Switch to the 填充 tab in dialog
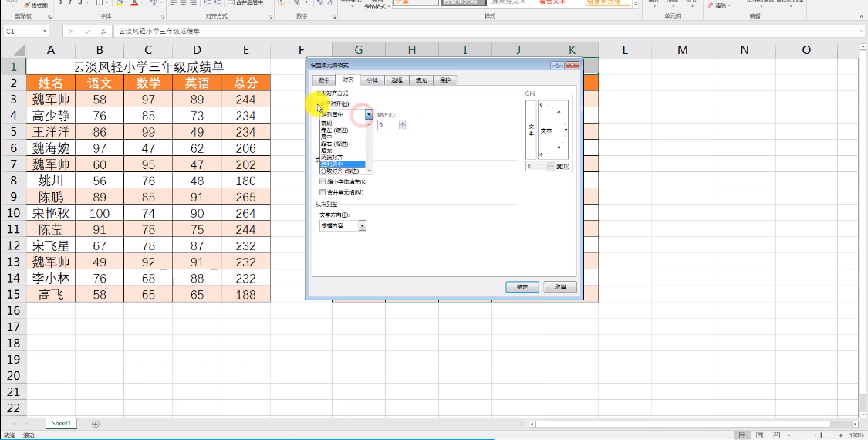 click(420, 80)
